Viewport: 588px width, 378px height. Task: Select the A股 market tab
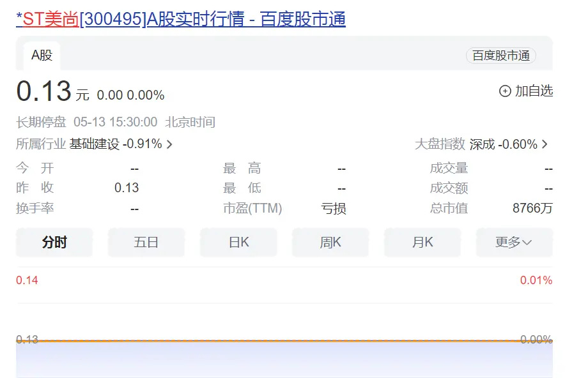click(x=40, y=55)
